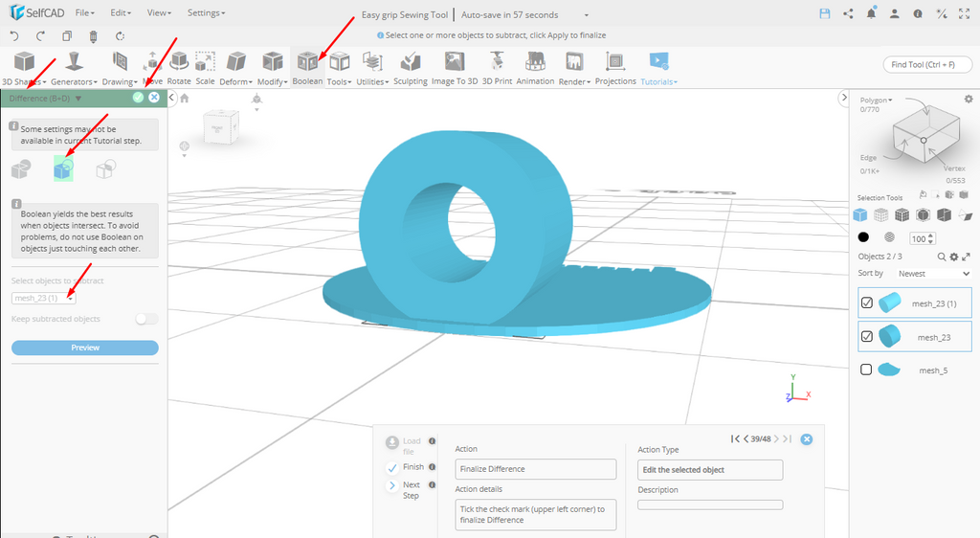Open the Edit menu

point(120,13)
